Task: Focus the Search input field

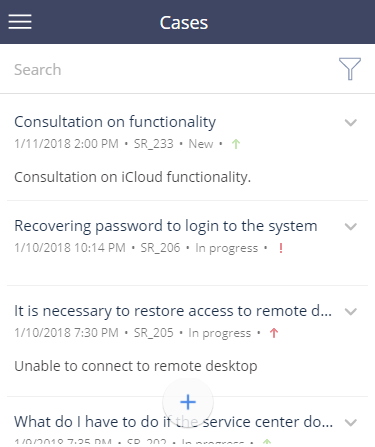Action: (x=173, y=70)
